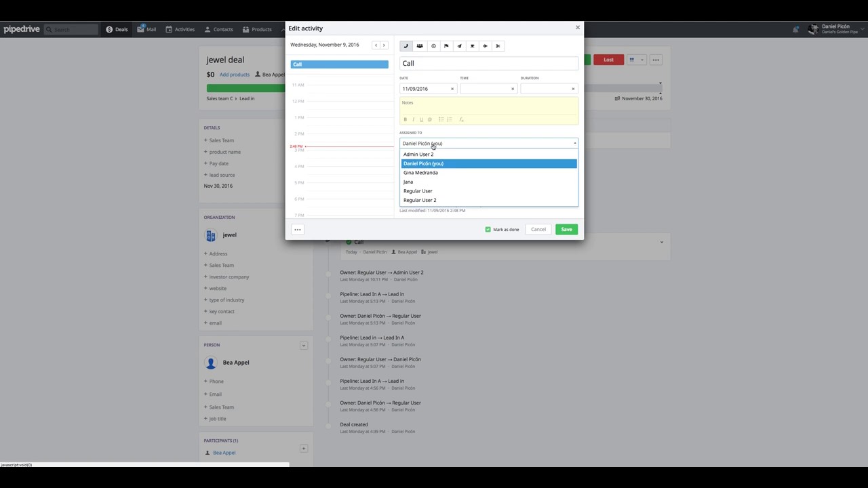
Task: Open the notifications bell icon
Action: [x=795, y=29]
